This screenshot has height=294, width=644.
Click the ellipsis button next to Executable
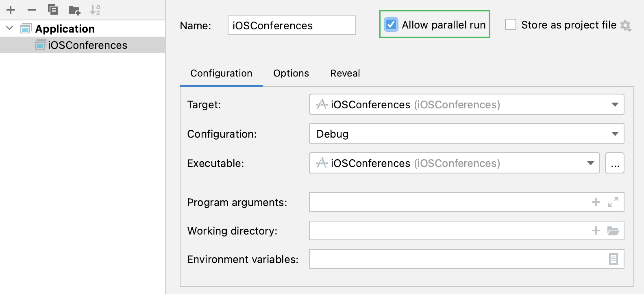615,163
